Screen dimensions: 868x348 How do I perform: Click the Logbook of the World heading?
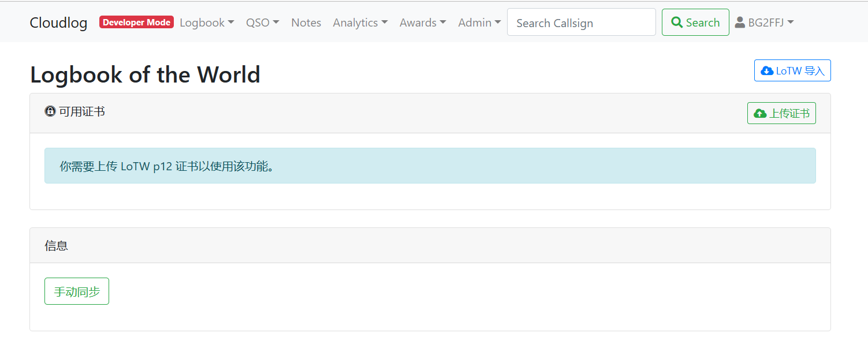[x=145, y=74]
